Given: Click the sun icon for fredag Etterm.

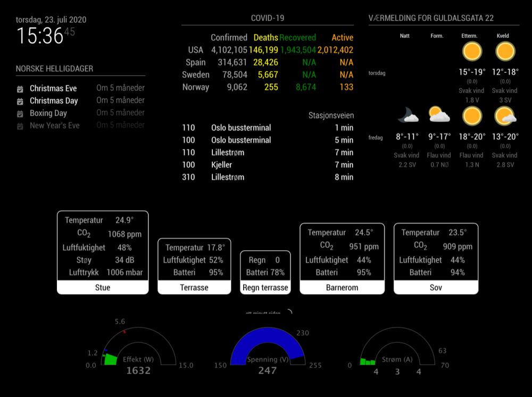Looking at the screenshot, I should [471, 115].
